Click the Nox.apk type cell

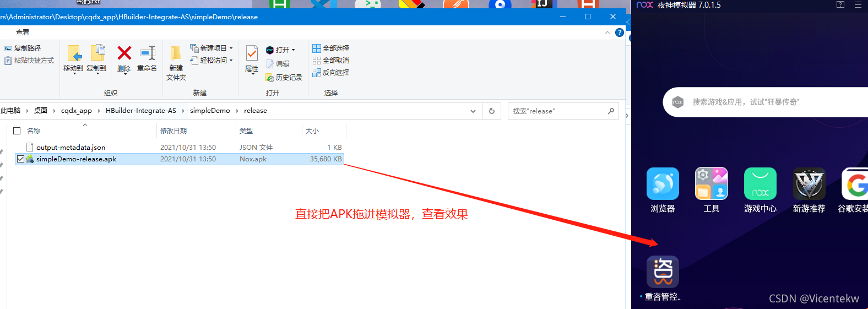[253, 159]
